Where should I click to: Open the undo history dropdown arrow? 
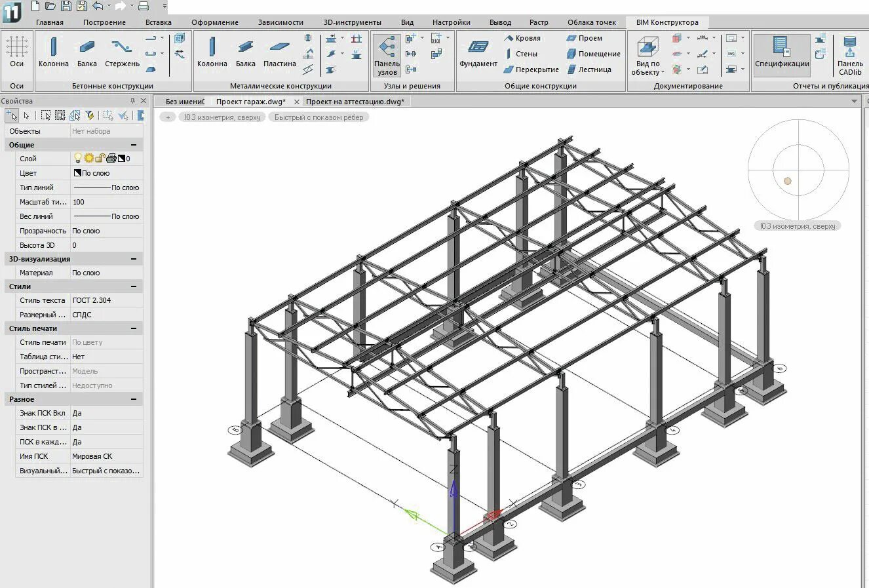(x=109, y=7)
